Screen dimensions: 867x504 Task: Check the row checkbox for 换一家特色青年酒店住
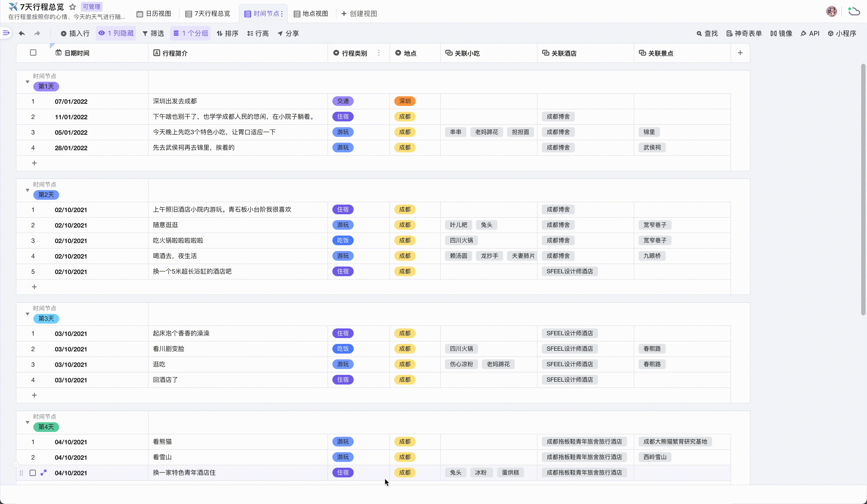(x=33, y=473)
